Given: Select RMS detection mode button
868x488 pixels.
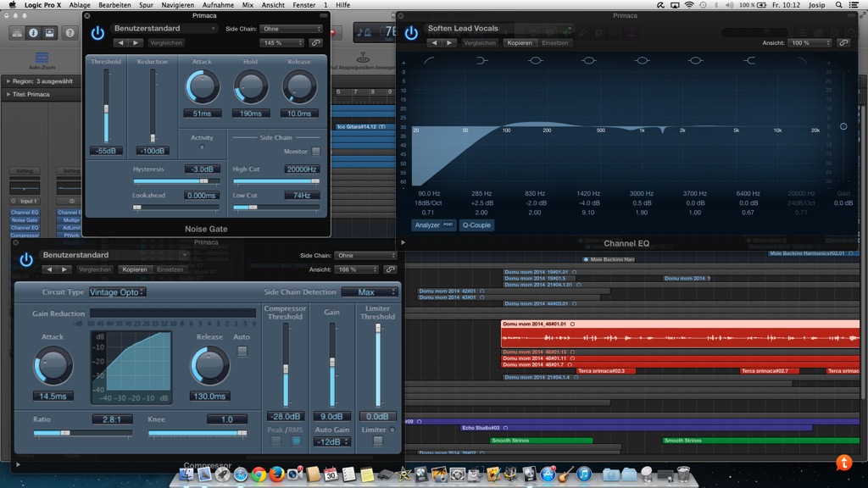Looking at the screenshot, I should click(296, 441).
